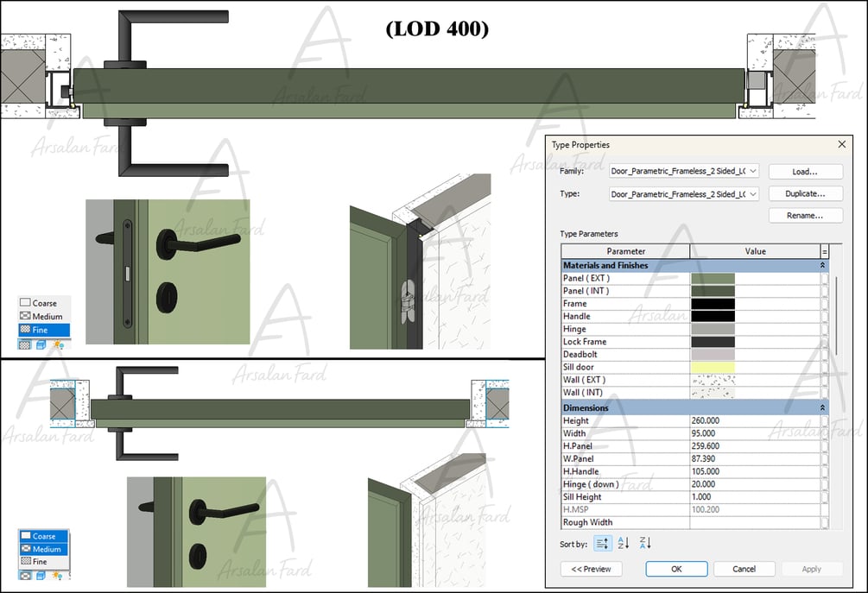Click associate button on the Frame row
868x593 pixels.
tap(824, 304)
